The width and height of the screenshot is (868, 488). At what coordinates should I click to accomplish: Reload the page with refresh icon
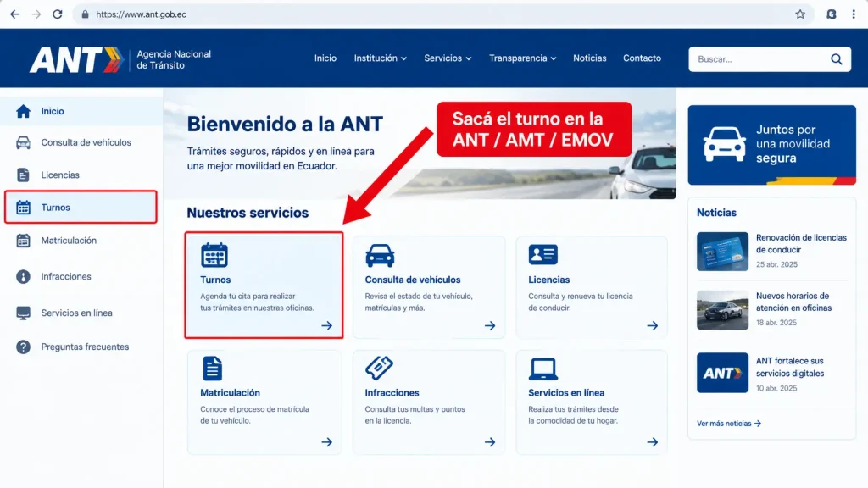coord(58,14)
